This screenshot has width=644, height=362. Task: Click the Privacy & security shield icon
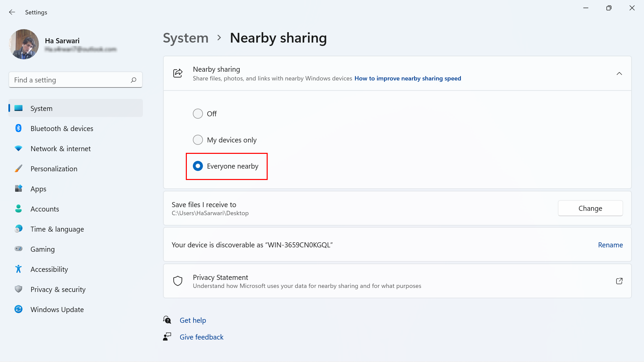[18, 289]
